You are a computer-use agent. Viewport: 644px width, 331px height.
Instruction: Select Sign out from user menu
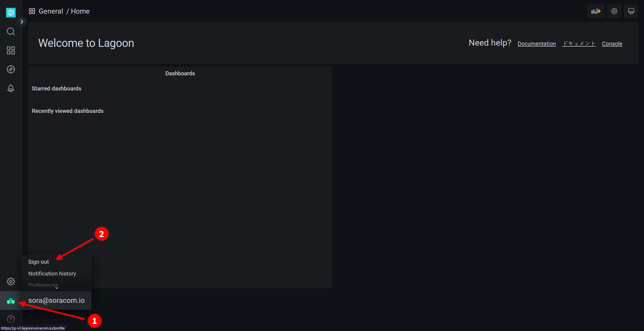tap(39, 262)
